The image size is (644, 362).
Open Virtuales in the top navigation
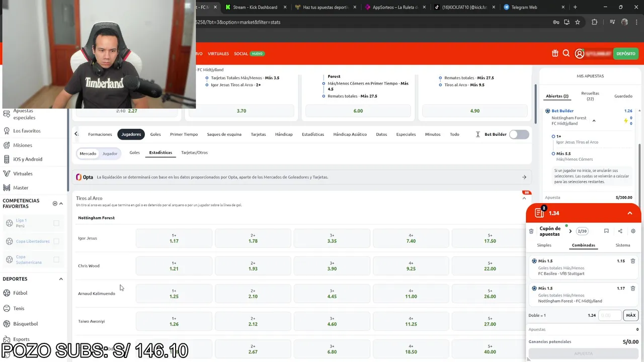tap(218, 54)
